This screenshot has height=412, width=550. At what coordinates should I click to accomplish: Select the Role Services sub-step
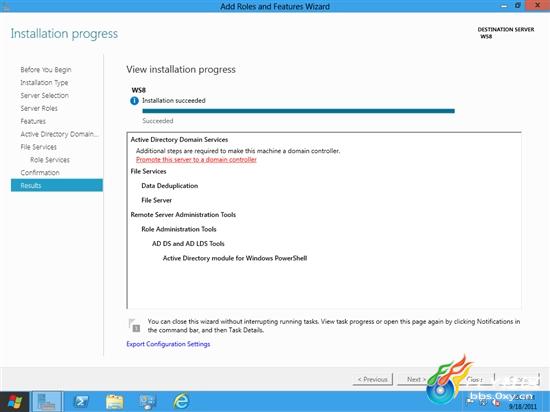point(50,160)
